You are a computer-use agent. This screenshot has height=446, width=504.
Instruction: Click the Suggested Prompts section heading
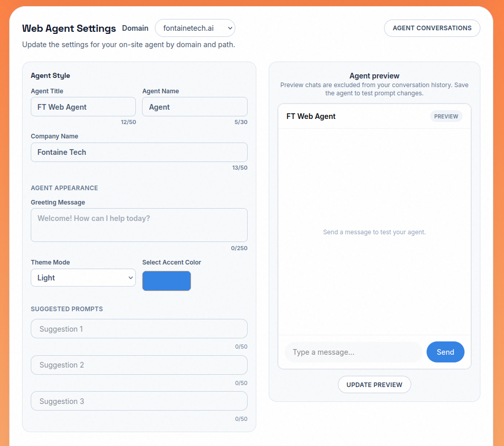pos(67,309)
